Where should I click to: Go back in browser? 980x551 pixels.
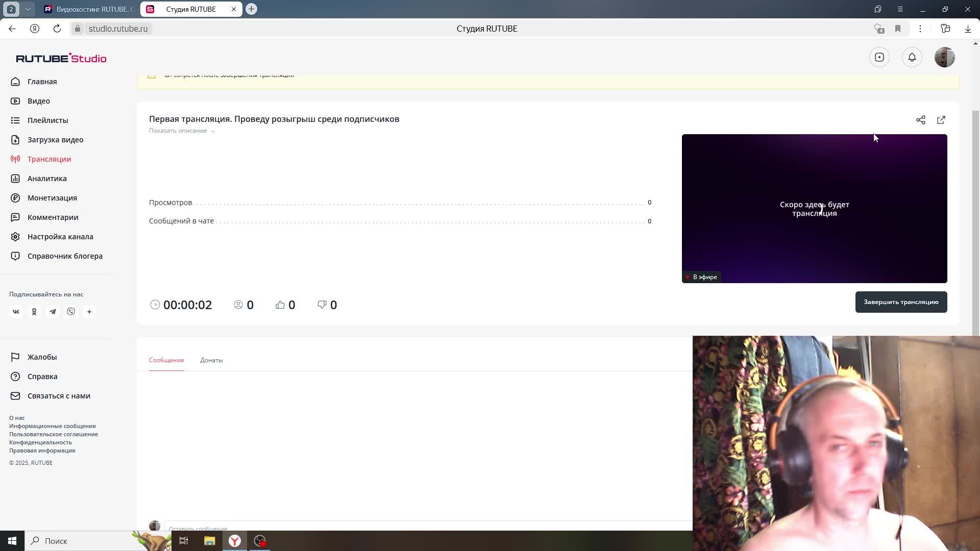[x=12, y=29]
